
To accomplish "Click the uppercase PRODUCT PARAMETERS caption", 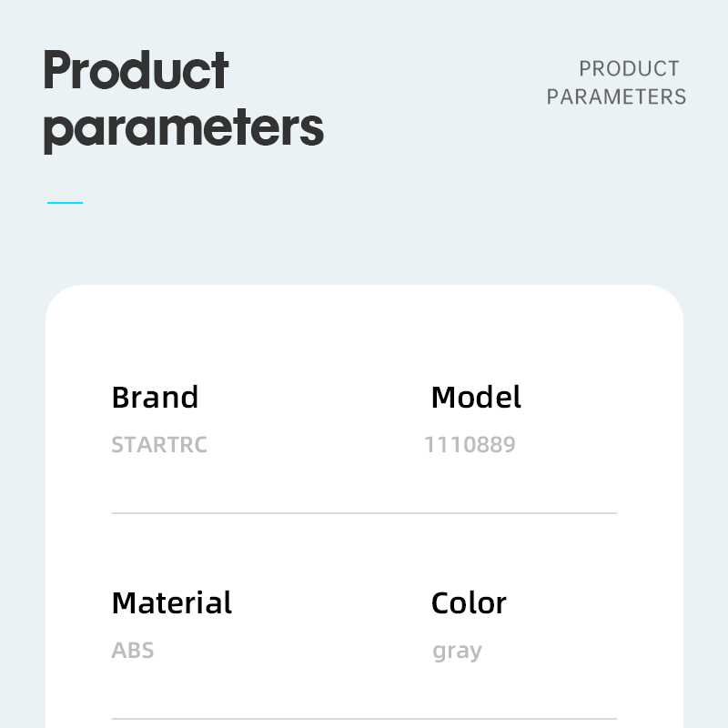I will [616, 83].
